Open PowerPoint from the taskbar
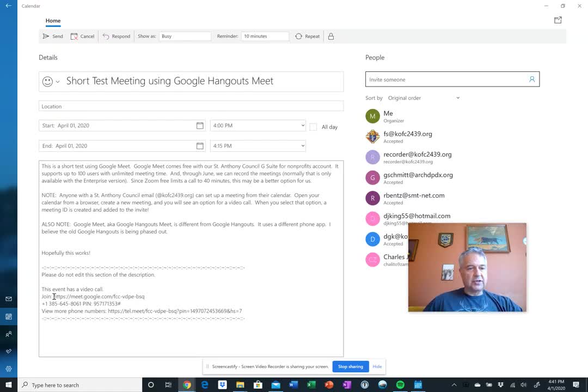Image resolution: width=588 pixels, height=392 pixels. pyautogui.click(x=329, y=385)
